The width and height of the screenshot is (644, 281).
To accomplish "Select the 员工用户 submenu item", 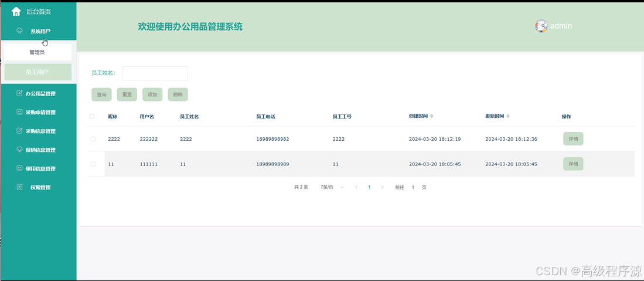I will click(38, 72).
